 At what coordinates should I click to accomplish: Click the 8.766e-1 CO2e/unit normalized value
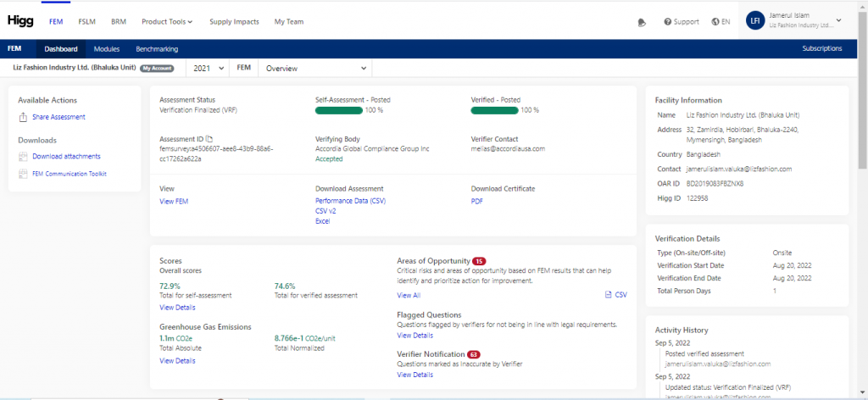[305, 338]
